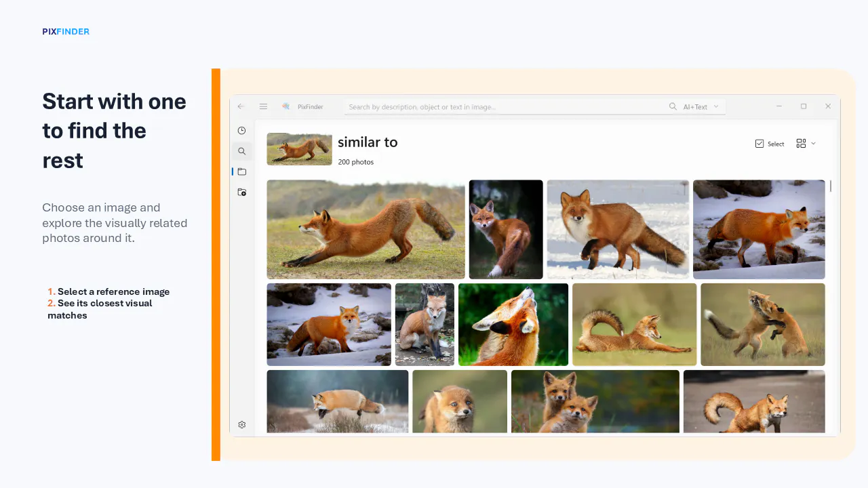This screenshot has height=488, width=868.
Task: Click the PixFinder app logo icon
Action: [286, 106]
